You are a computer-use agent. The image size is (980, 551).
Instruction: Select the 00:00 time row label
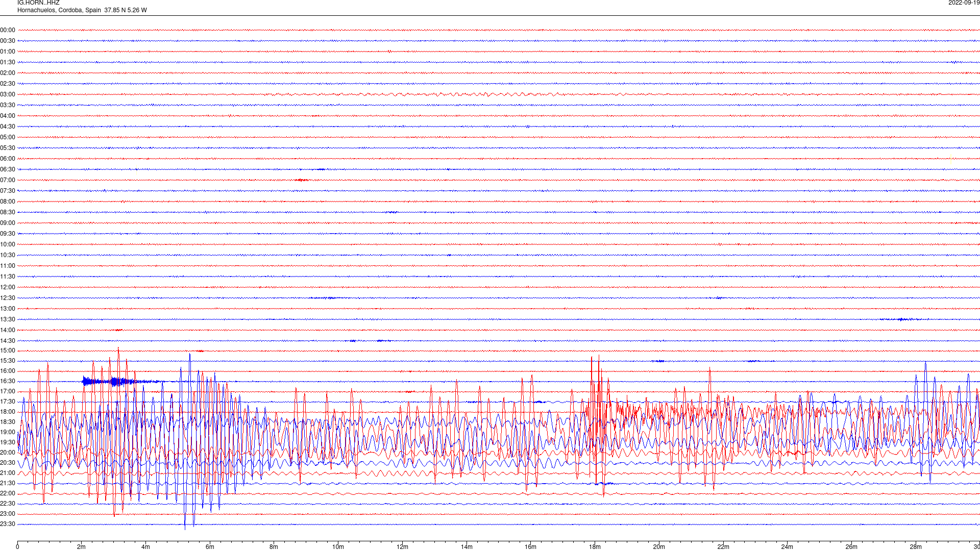tap(8, 30)
